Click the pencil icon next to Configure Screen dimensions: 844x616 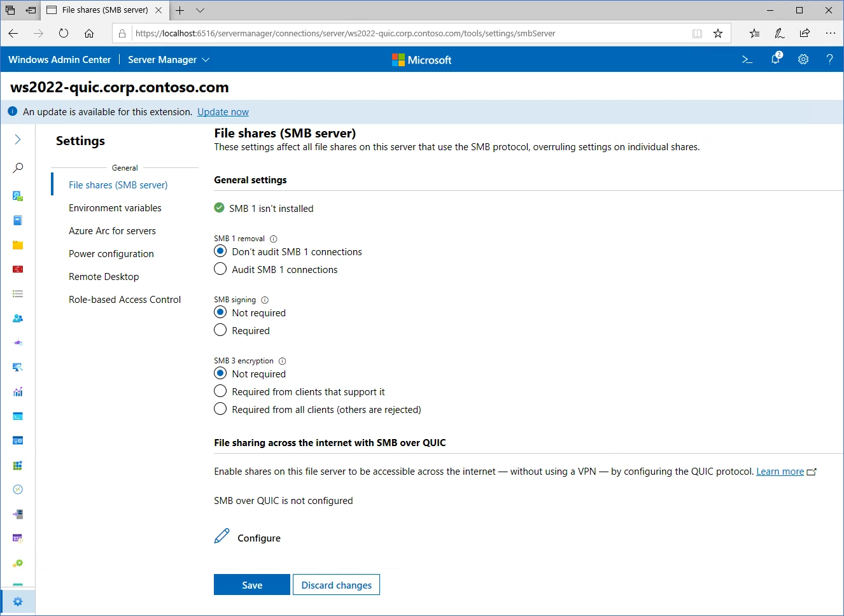point(222,536)
